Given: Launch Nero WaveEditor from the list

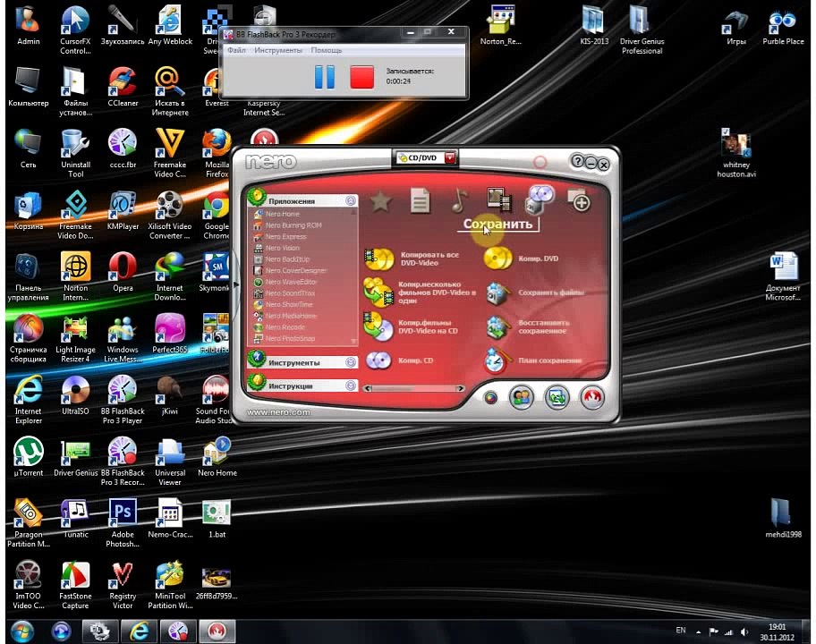Looking at the screenshot, I should pyautogui.click(x=285, y=282).
